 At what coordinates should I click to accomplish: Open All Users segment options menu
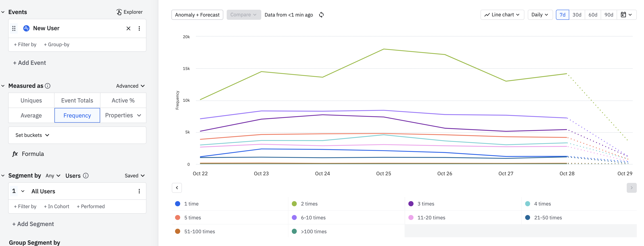click(139, 191)
